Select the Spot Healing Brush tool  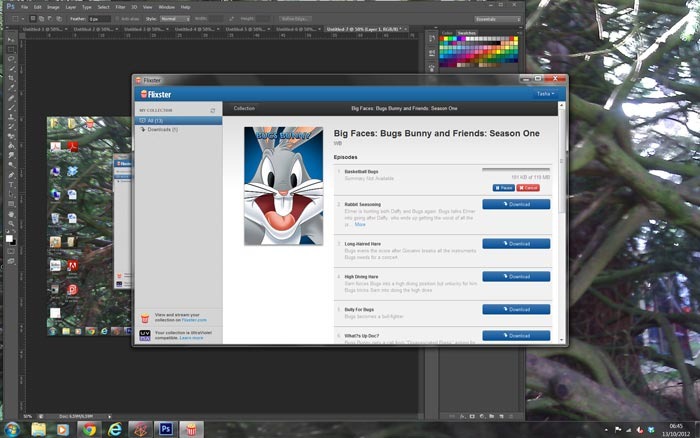[x=11, y=98]
